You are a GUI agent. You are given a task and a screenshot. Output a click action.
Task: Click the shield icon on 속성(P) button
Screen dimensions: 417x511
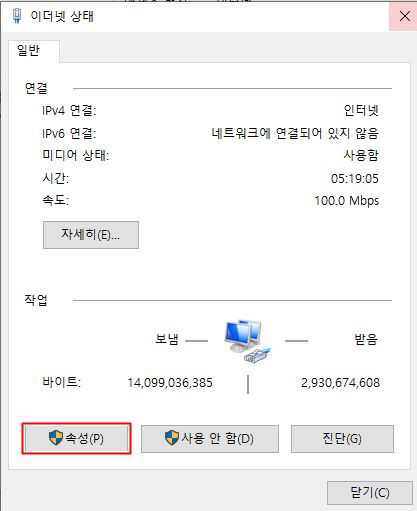[x=56, y=438]
